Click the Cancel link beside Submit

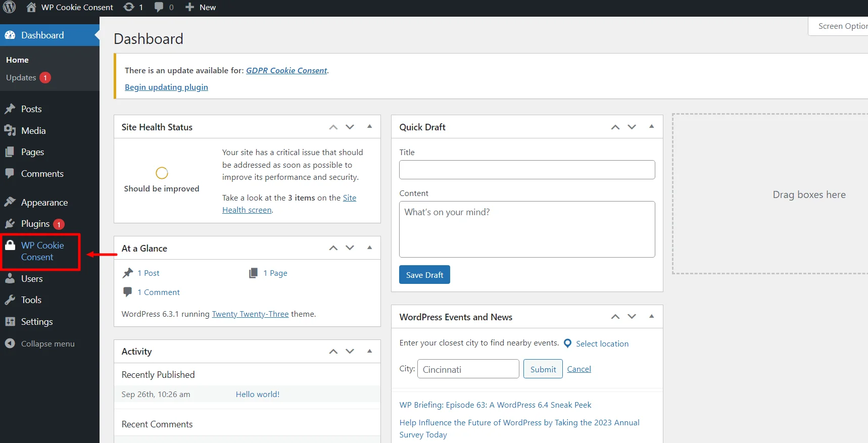tap(579, 369)
